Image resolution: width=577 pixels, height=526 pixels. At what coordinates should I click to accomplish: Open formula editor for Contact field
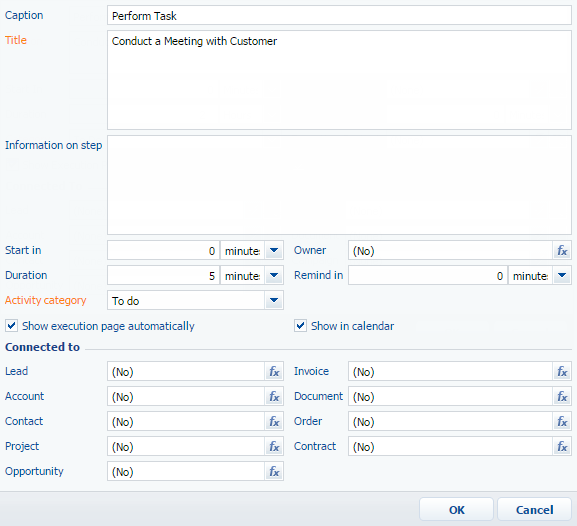click(274, 421)
